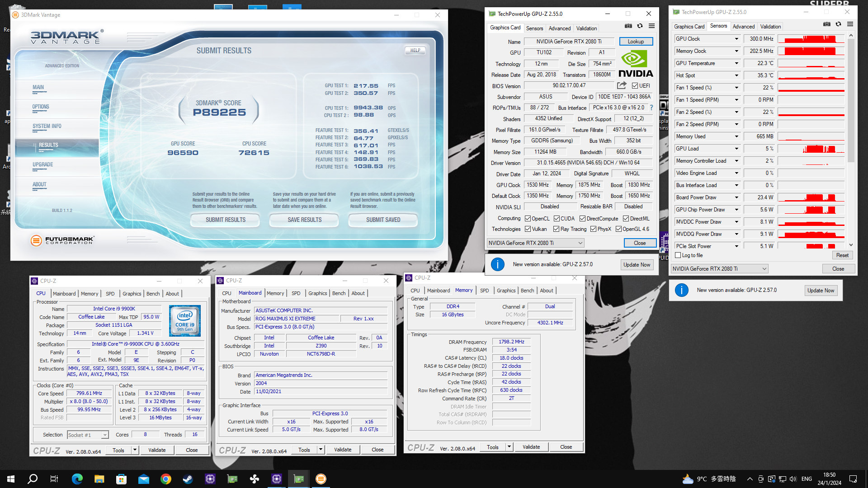Open File Explorer from taskbar
The image size is (868, 488).
pyautogui.click(x=99, y=479)
